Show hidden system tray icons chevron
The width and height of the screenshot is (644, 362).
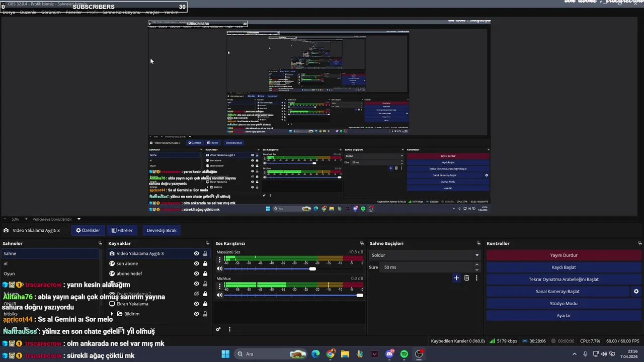coord(574,354)
